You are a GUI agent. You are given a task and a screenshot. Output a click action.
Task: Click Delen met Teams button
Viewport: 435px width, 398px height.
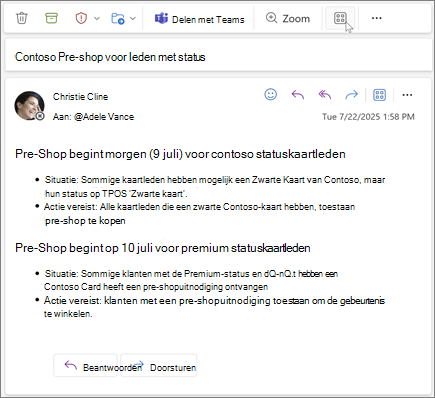pos(199,19)
